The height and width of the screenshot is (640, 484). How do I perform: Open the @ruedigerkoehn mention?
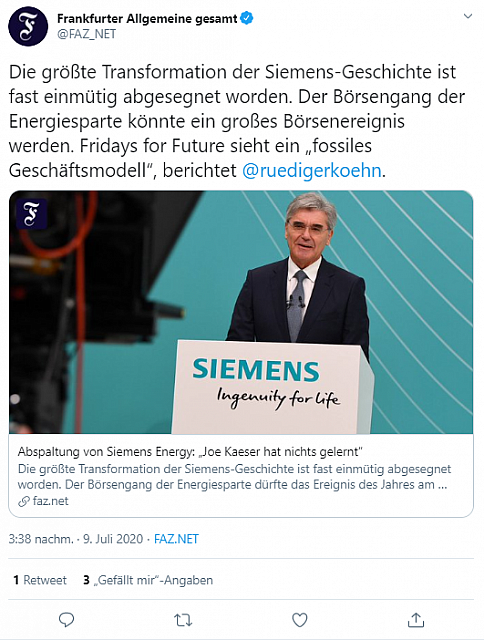[312, 171]
